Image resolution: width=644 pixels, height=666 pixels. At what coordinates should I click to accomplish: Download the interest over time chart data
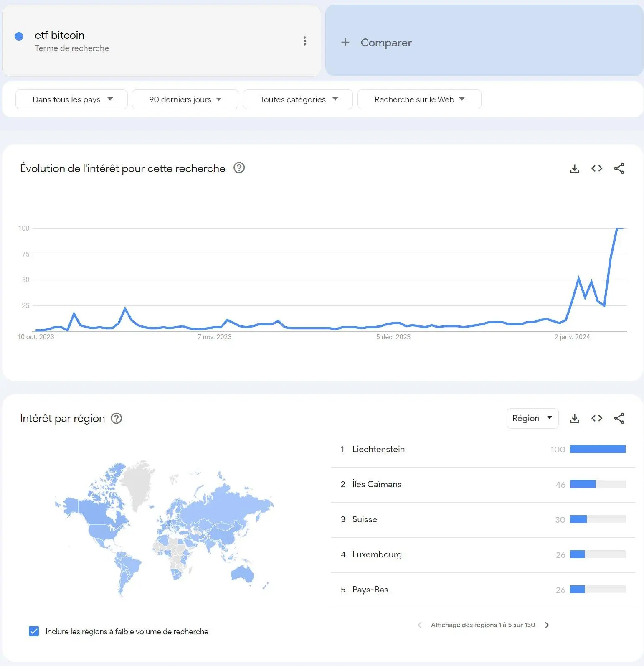575,169
